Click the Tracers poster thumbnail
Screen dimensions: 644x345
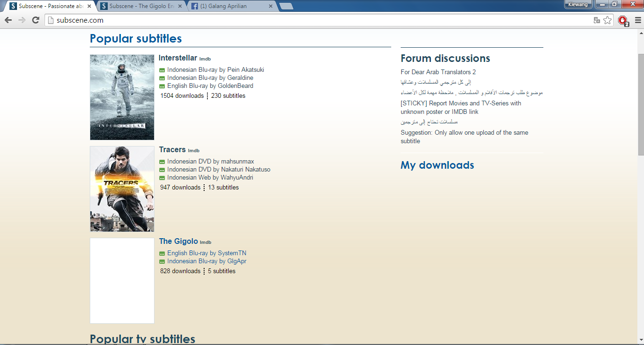tap(122, 189)
